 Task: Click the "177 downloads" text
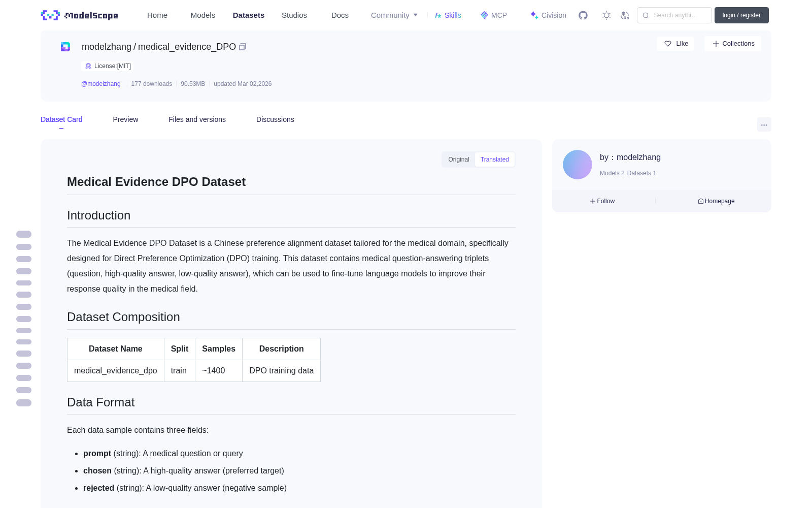152,84
